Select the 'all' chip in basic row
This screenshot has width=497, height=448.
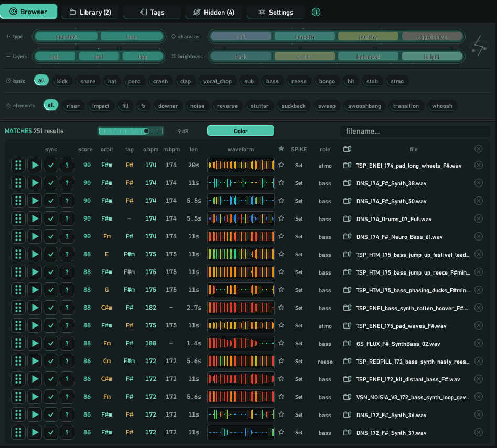click(41, 81)
